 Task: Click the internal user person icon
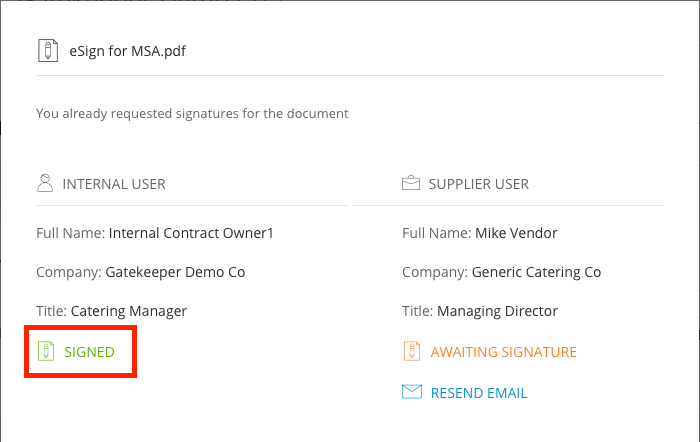(45, 183)
